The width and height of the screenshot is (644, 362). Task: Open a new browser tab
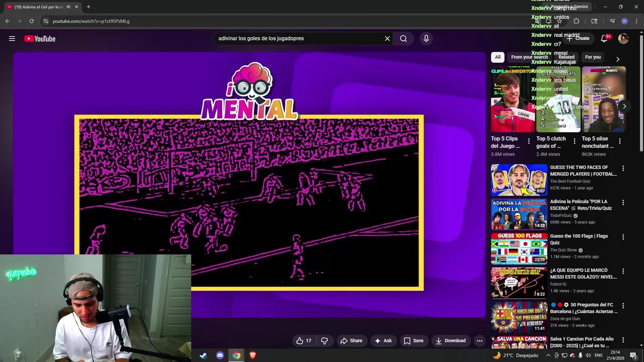coord(88,7)
